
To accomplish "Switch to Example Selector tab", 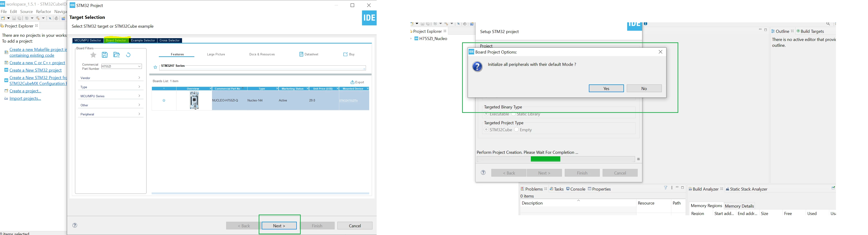I will [x=143, y=40].
